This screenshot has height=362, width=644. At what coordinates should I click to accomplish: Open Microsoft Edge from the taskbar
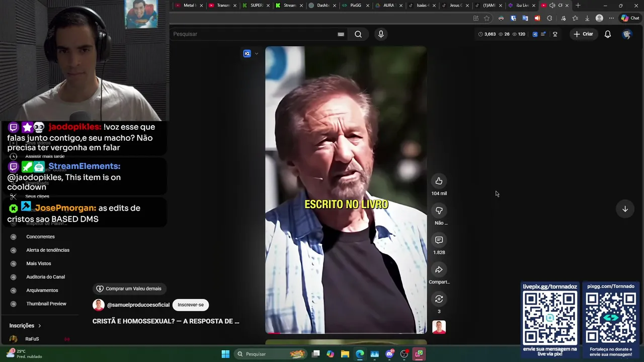[x=360, y=354]
